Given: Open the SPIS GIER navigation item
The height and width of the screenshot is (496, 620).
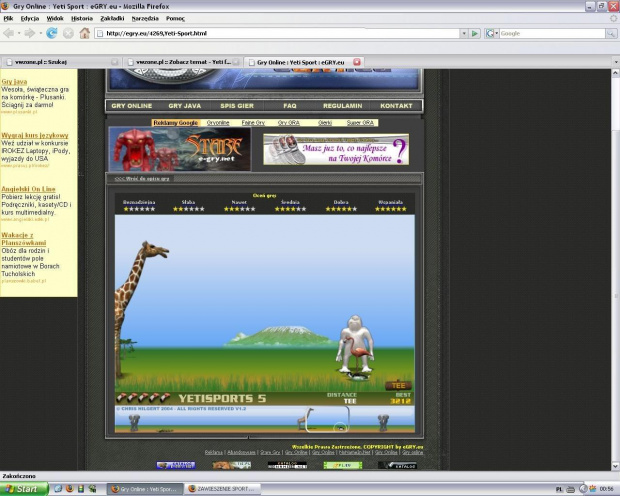Looking at the screenshot, I should pos(237,106).
